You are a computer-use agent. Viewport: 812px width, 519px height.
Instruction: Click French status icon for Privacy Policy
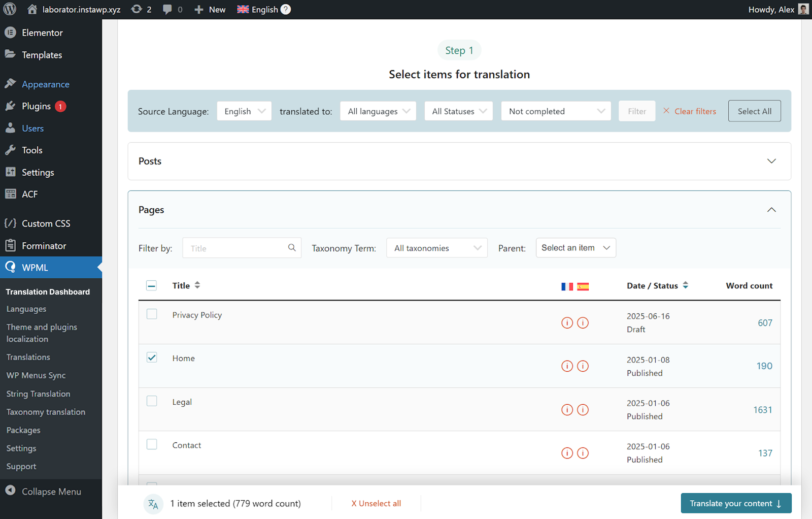pos(567,323)
